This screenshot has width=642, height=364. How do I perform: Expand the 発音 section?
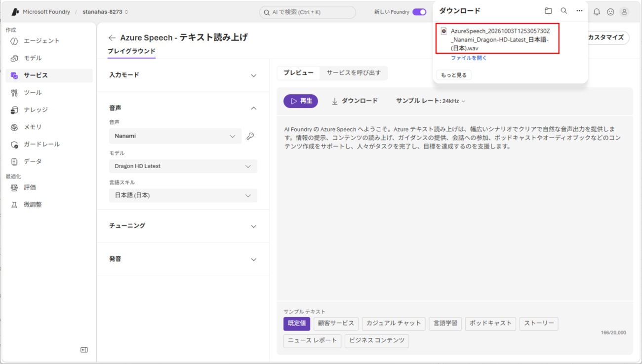pyautogui.click(x=183, y=259)
